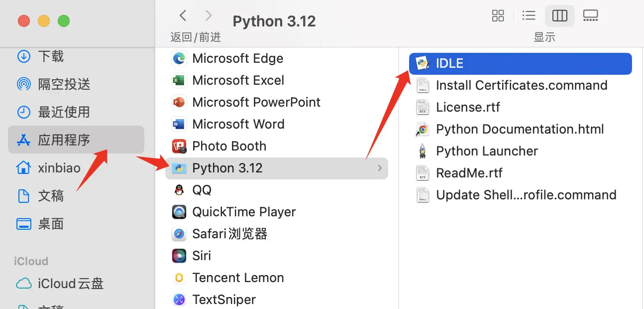Switch to icon grid view mode

tap(498, 15)
